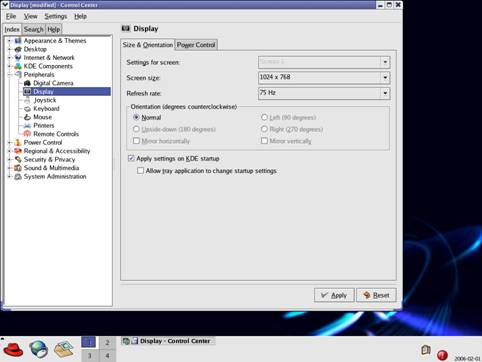This screenshot has width=482, height=362.
Task: Expand the Desktop tree node
Action: tap(10, 49)
